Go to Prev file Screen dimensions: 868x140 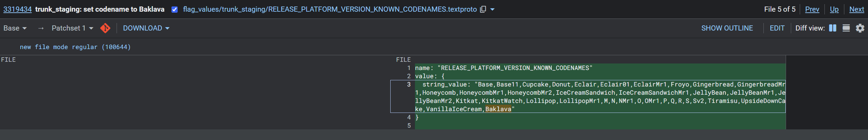click(812, 9)
